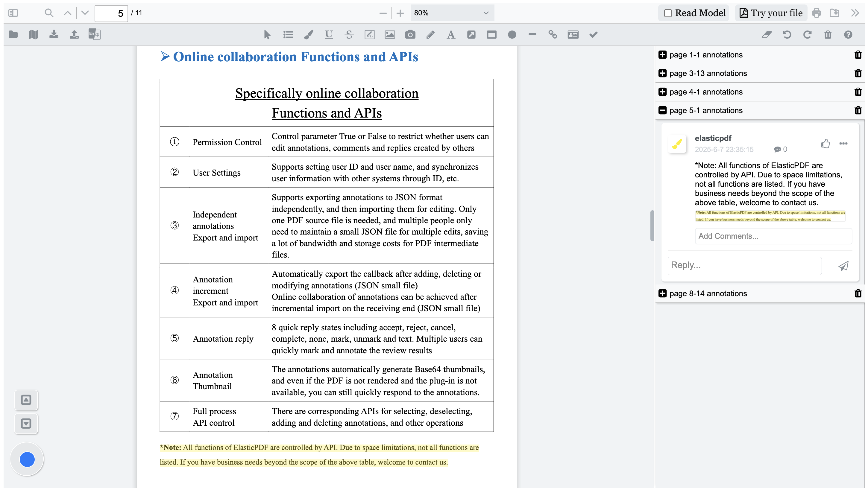Select the Strikethrough annotation tool
The width and height of the screenshot is (868, 490).
[x=349, y=34]
